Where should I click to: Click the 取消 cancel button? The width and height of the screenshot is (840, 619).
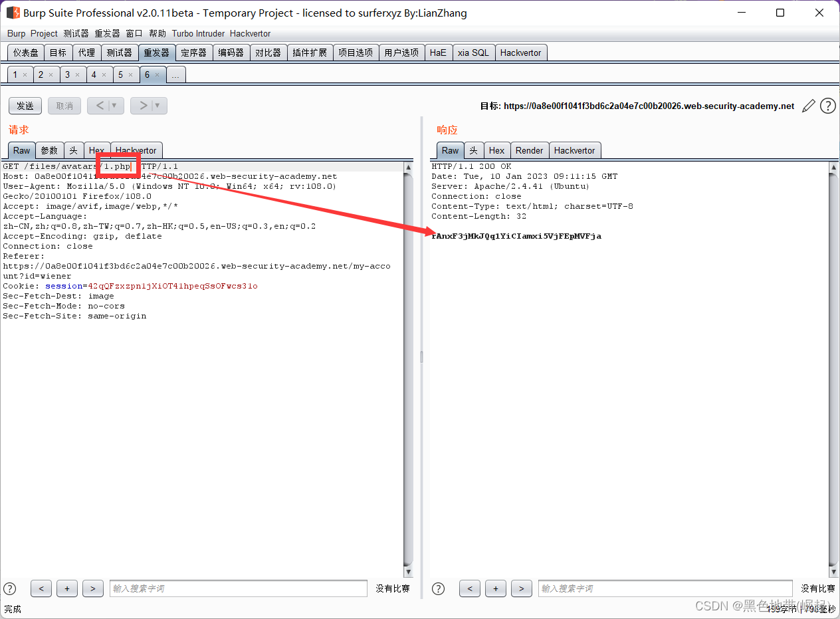64,106
